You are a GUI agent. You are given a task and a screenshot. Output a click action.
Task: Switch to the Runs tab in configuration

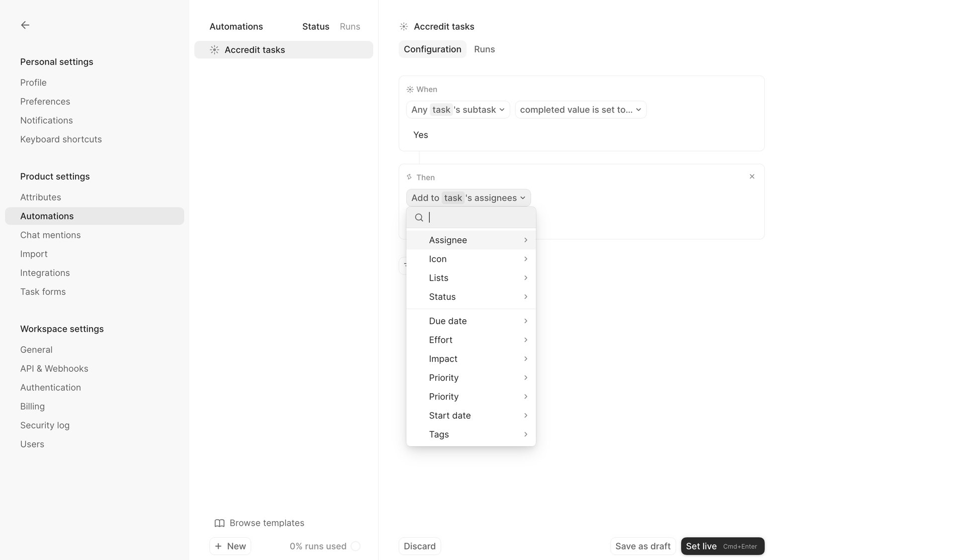484,49
